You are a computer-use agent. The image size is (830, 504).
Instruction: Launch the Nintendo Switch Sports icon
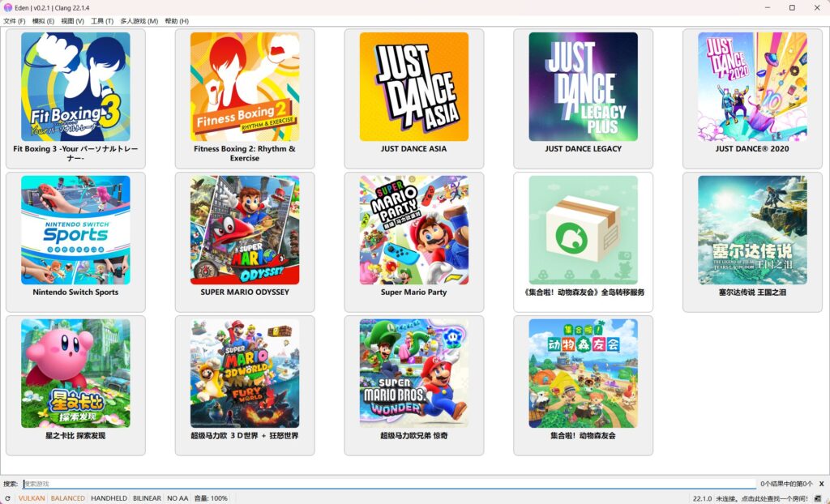point(75,230)
